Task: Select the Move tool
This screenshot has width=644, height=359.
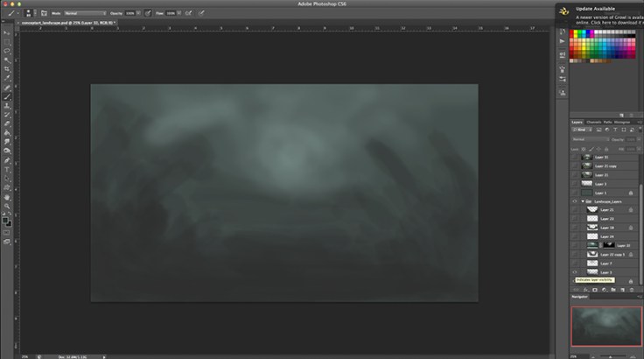Action: [7, 32]
